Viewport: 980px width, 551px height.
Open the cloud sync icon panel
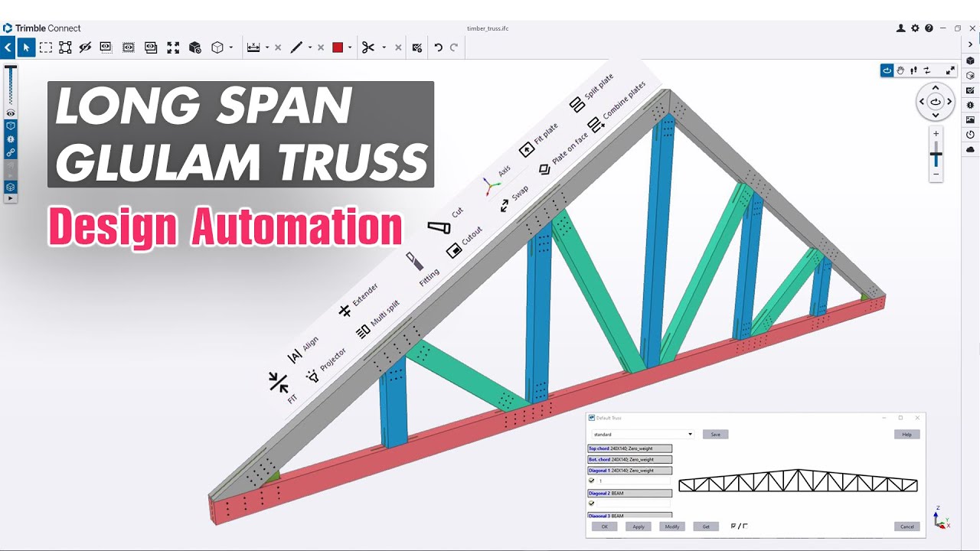tap(971, 149)
